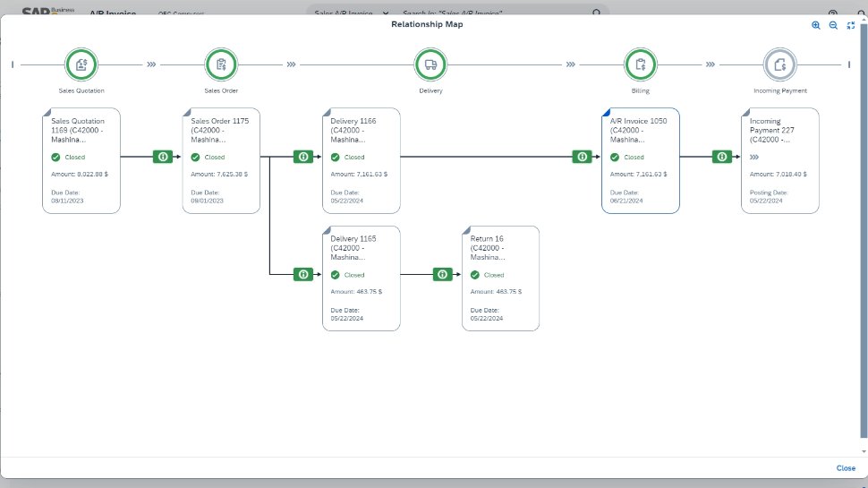This screenshot has height=488, width=868.
Task: Select the Billing stage icon
Action: pyautogui.click(x=640, y=64)
